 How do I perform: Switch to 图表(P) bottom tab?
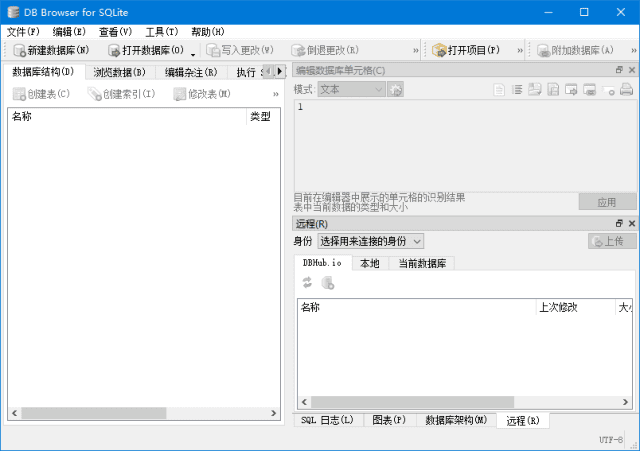point(389,420)
